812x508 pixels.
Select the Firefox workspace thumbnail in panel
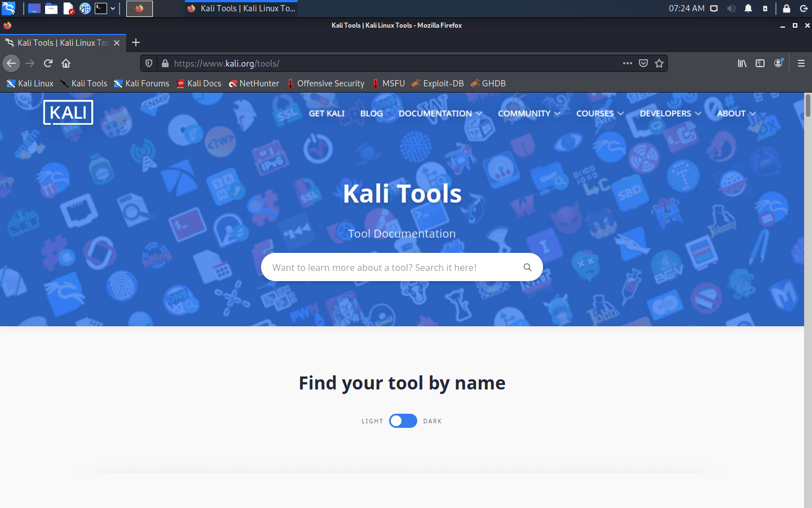tap(139, 8)
